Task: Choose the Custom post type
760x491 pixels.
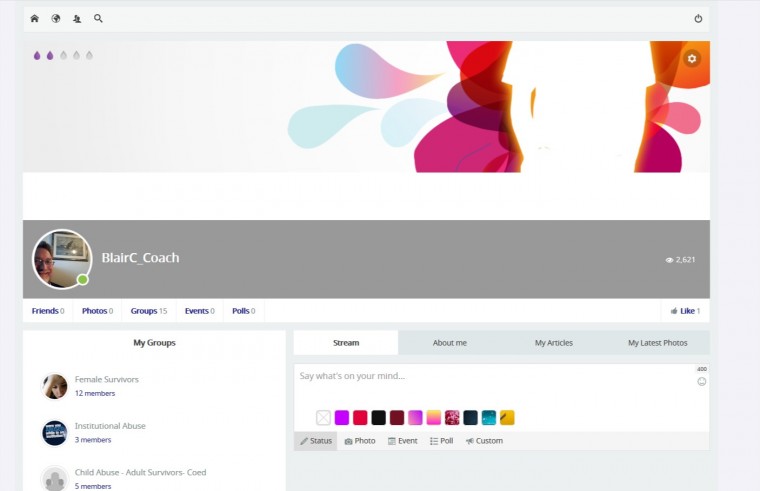Action: click(484, 441)
